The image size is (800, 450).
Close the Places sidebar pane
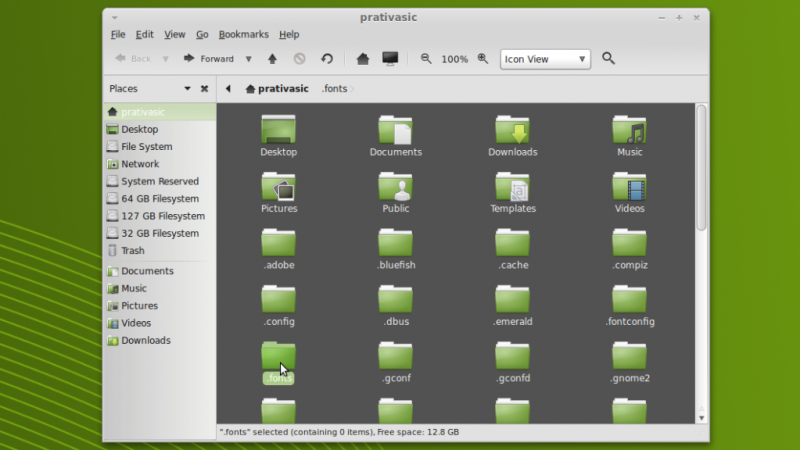(204, 88)
